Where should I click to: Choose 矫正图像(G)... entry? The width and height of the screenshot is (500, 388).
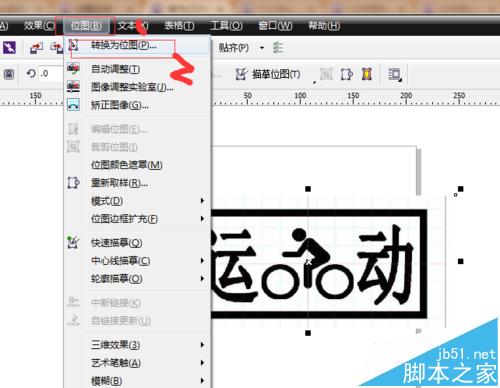137,105
